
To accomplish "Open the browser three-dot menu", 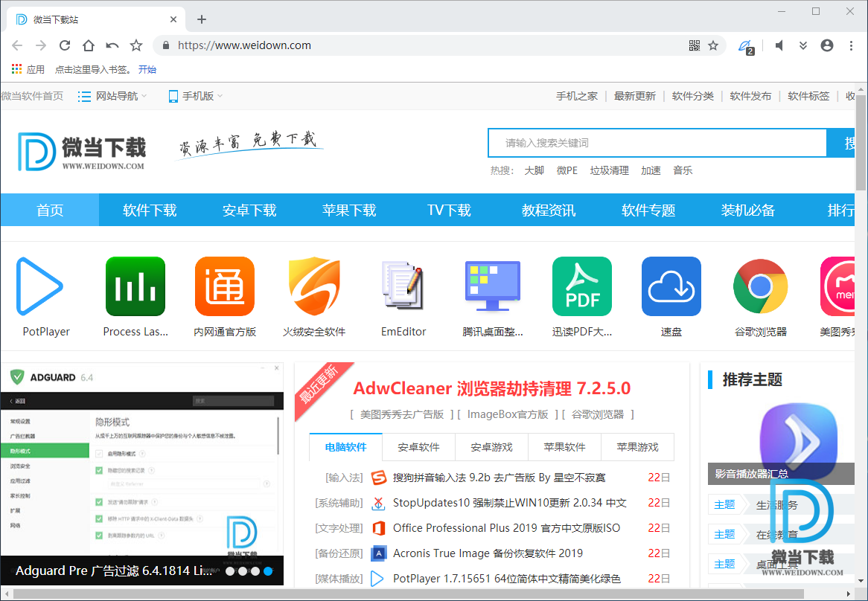I will 851,45.
